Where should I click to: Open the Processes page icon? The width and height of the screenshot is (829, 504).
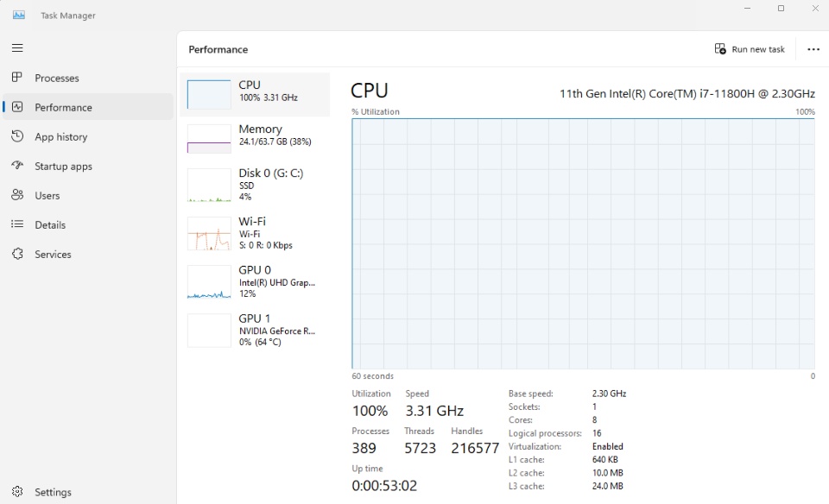tap(17, 78)
